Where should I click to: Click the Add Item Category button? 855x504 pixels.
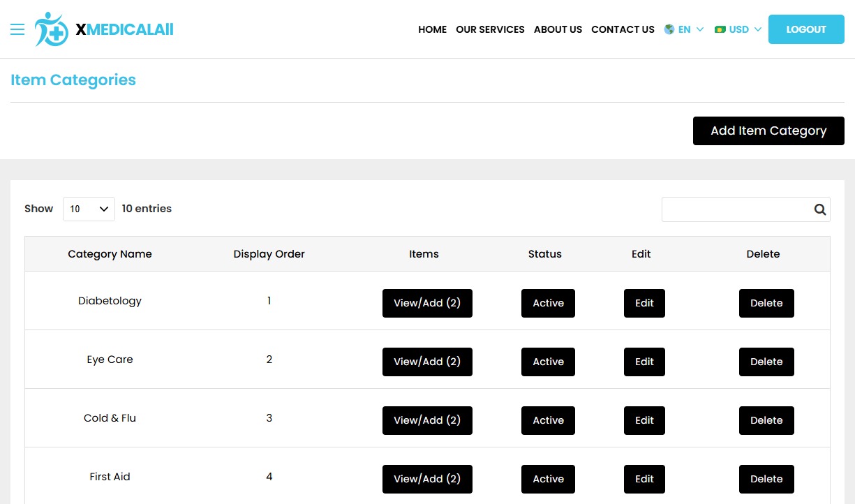coord(768,131)
